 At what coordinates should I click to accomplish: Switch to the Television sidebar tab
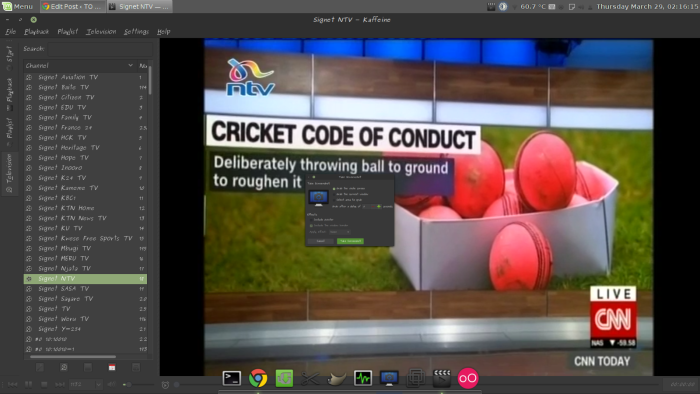9,174
